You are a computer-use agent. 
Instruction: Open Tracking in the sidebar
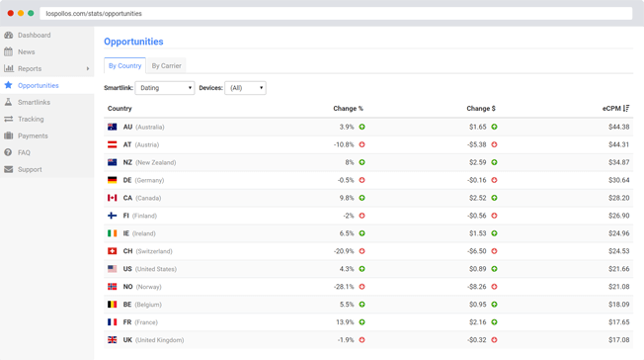[31, 119]
